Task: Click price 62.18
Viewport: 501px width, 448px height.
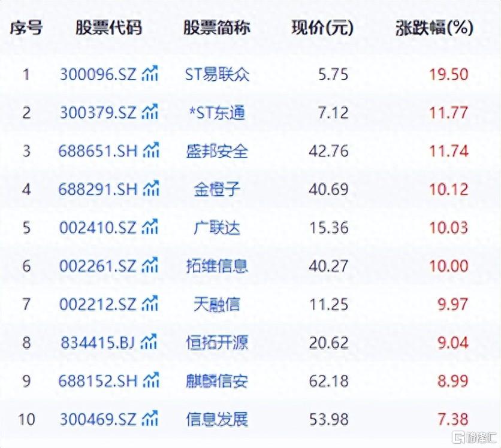Action: 329,381
